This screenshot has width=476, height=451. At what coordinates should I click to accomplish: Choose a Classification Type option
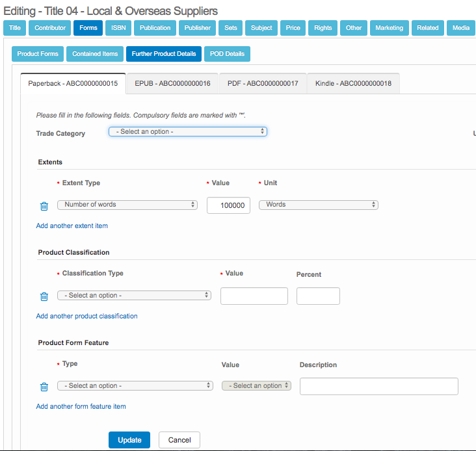(x=134, y=295)
